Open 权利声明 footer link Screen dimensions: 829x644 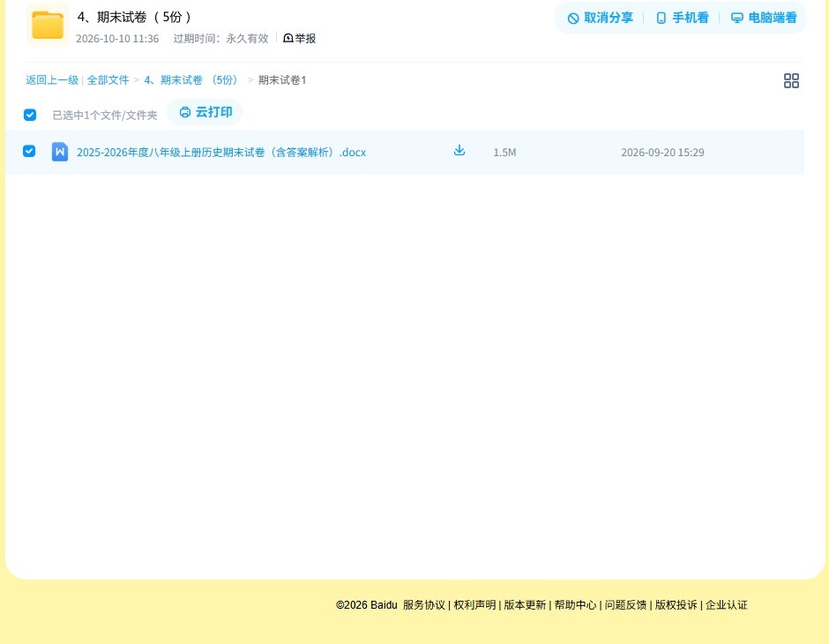[474, 605]
